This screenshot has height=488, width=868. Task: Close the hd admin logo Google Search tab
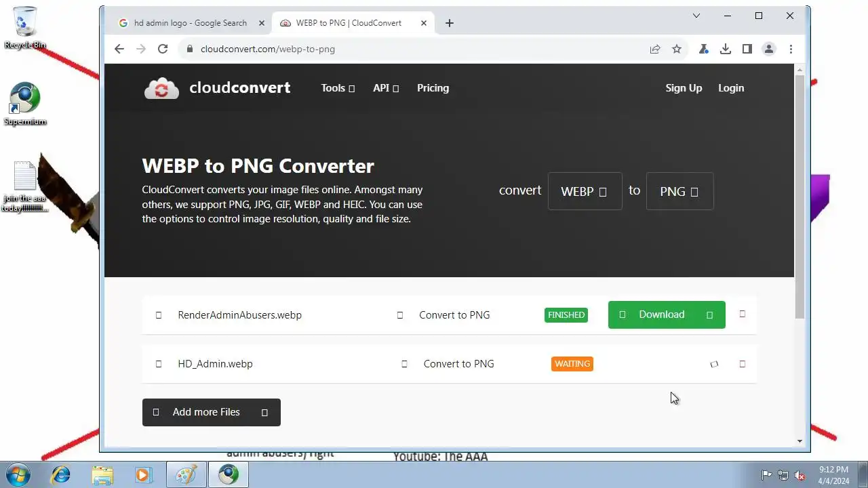[262, 23]
